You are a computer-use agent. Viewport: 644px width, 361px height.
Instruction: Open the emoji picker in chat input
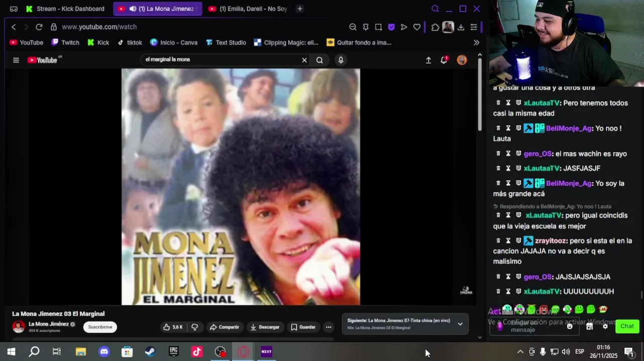click(570, 326)
